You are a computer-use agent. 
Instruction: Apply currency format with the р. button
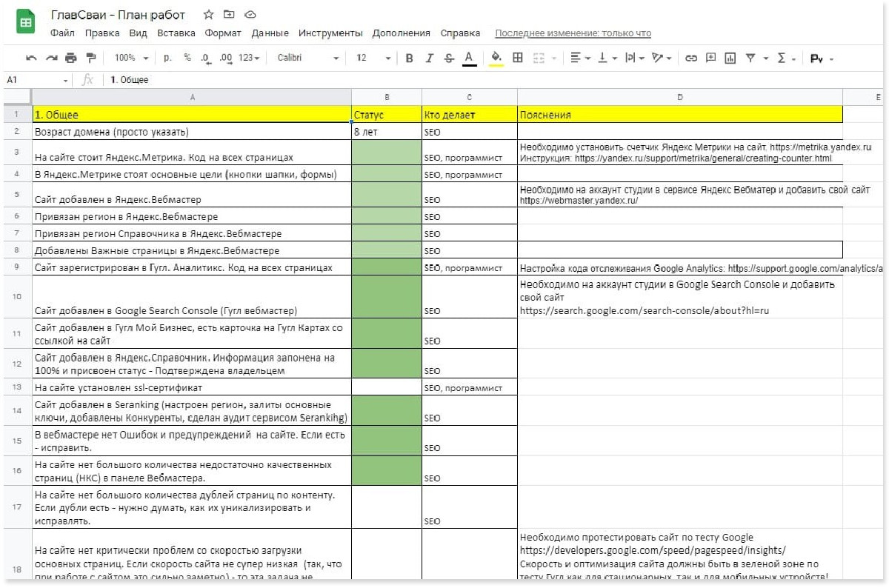coord(167,58)
